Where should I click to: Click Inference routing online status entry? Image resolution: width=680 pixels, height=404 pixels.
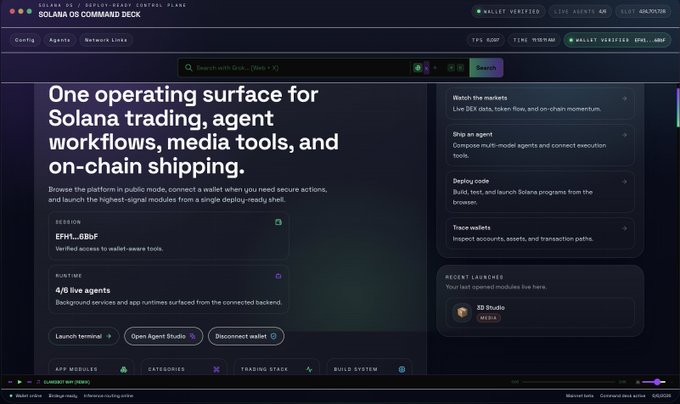(108, 396)
